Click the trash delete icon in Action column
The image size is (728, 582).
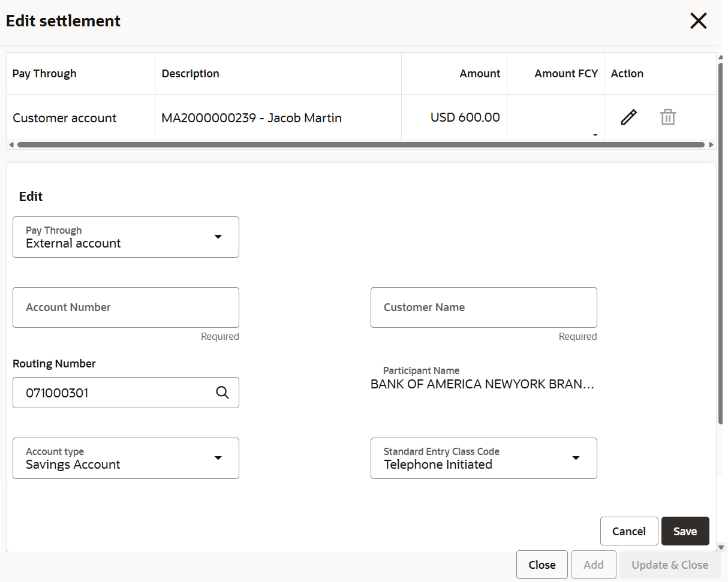668,117
